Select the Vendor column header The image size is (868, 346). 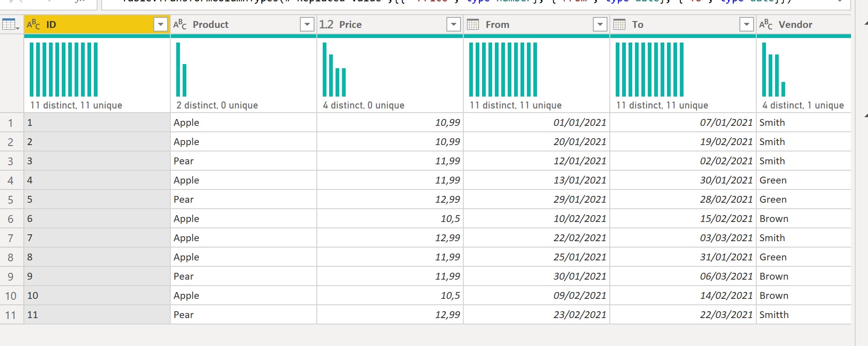[804, 24]
